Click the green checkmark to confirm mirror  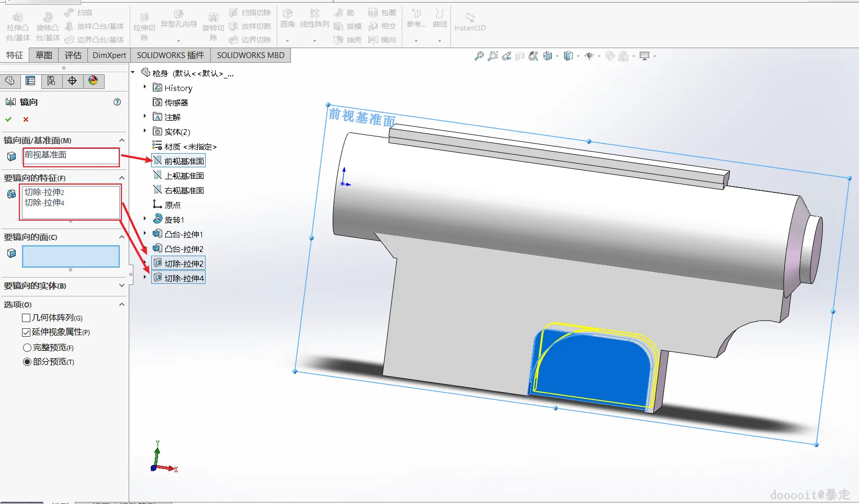click(8, 119)
